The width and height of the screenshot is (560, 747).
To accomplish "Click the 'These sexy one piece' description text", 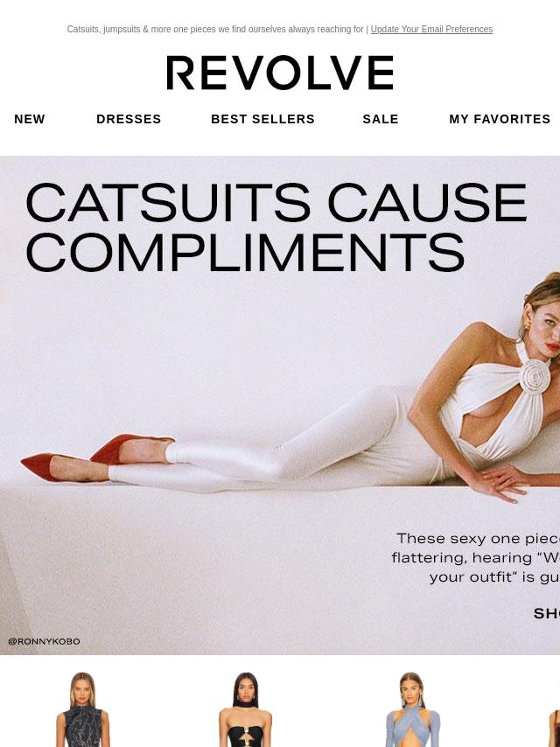I will pos(476,557).
